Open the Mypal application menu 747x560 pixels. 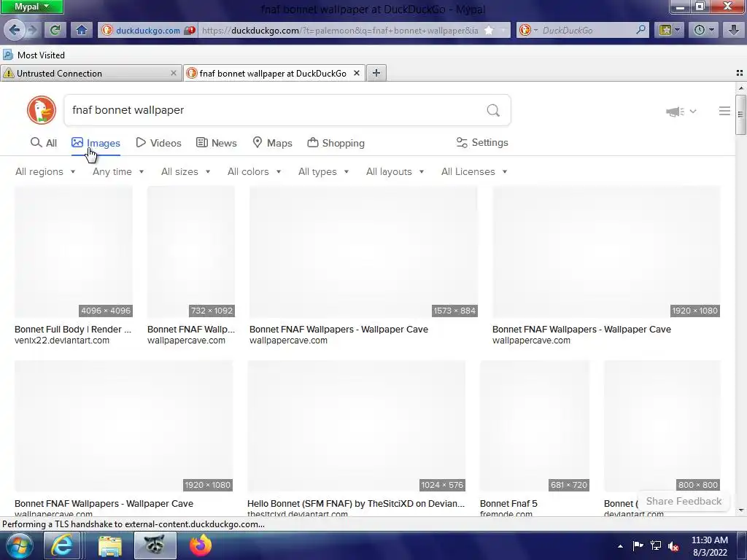(x=31, y=7)
